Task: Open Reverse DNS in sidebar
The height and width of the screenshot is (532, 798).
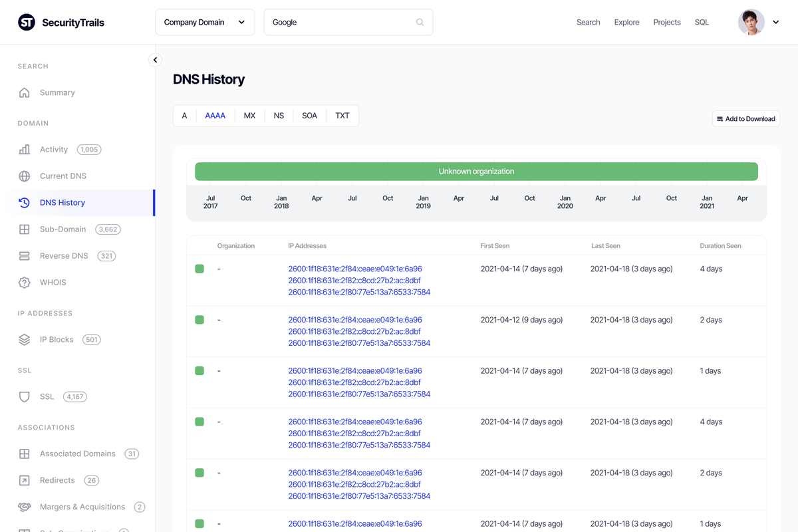Action: (x=64, y=256)
